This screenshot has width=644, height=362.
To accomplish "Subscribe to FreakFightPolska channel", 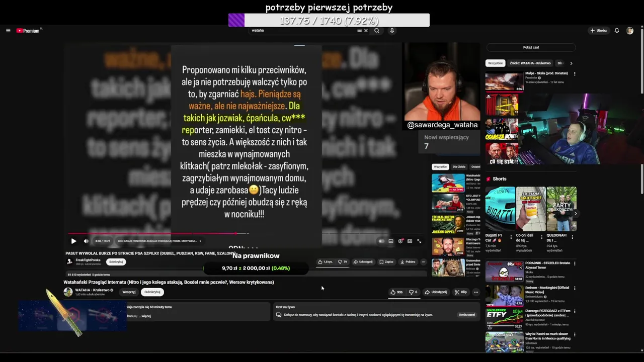I will tap(116, 261).
